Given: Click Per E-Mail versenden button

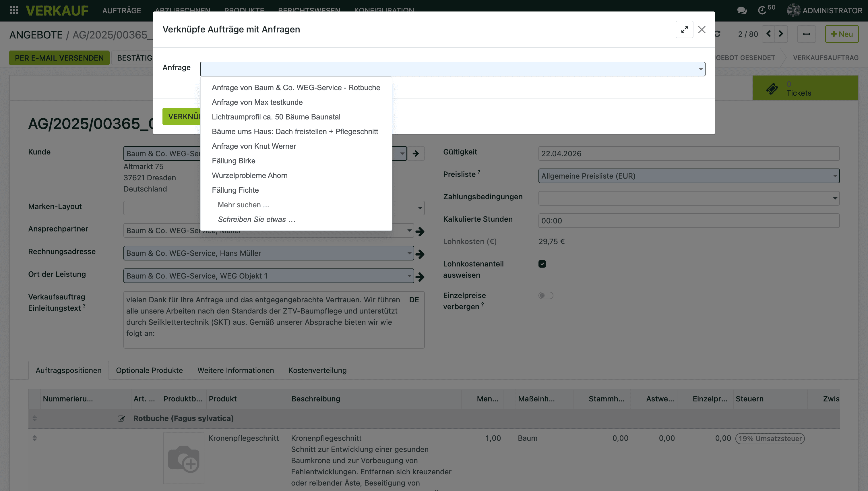Looking at the screenshot, I should coord(59,58).
